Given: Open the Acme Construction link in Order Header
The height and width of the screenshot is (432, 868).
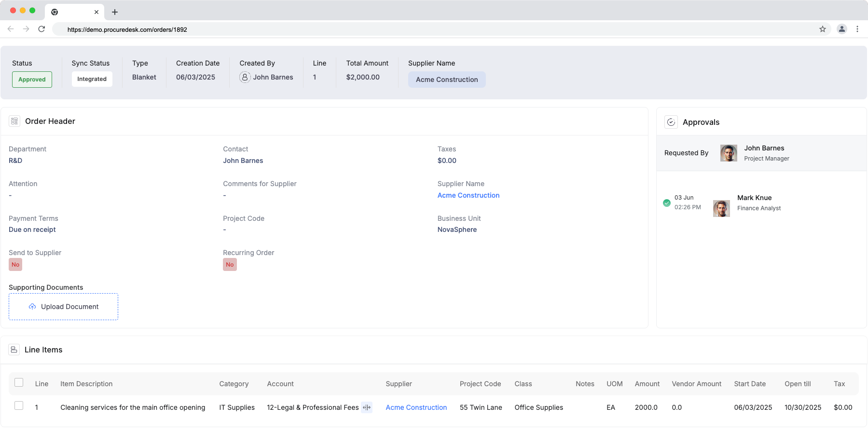Looking at the screenshot, I should click(x=468, y=195).
